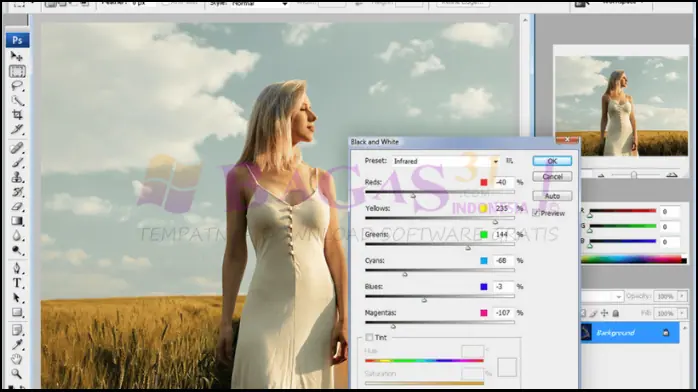Select the Path Selection tool
The image size is (698, 392).
click(17, 298)
